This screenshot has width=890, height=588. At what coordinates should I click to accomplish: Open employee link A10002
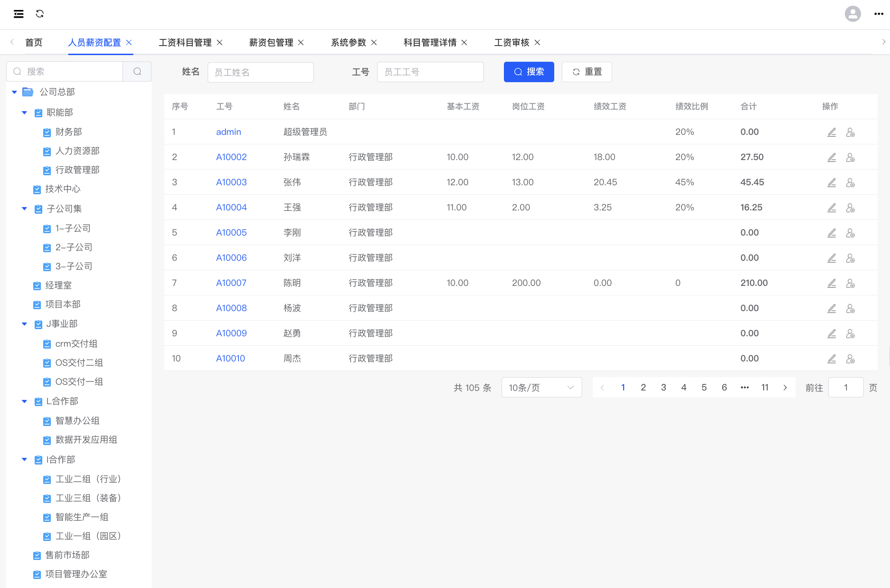231,157
